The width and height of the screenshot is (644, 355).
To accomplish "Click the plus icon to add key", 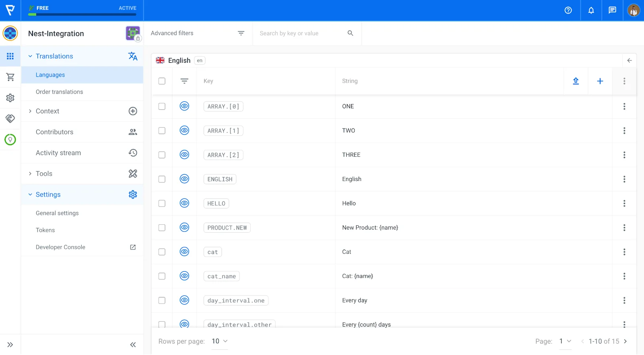I will pos(600,81).
